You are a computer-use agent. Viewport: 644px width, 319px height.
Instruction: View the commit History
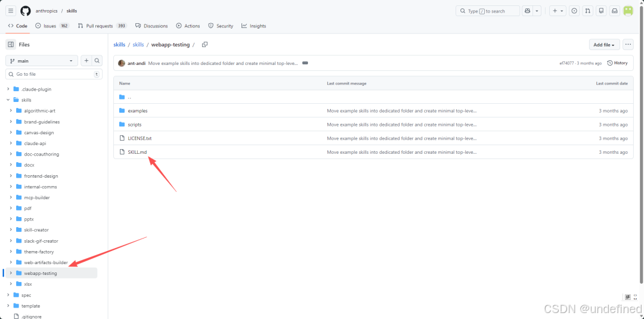(617, 63)
